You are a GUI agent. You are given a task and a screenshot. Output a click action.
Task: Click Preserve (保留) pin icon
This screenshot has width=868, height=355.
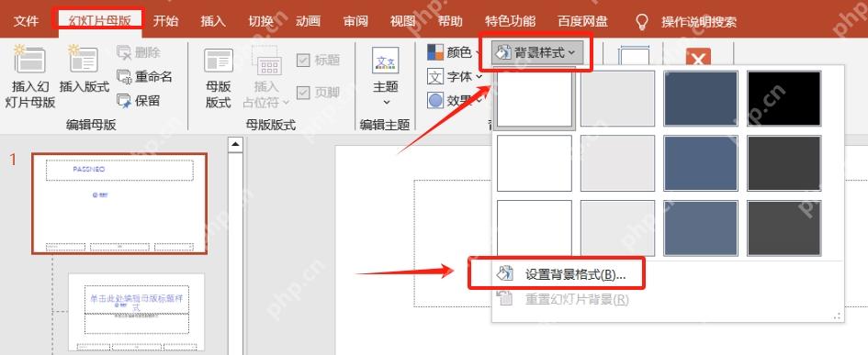click(x=123, y=101)
